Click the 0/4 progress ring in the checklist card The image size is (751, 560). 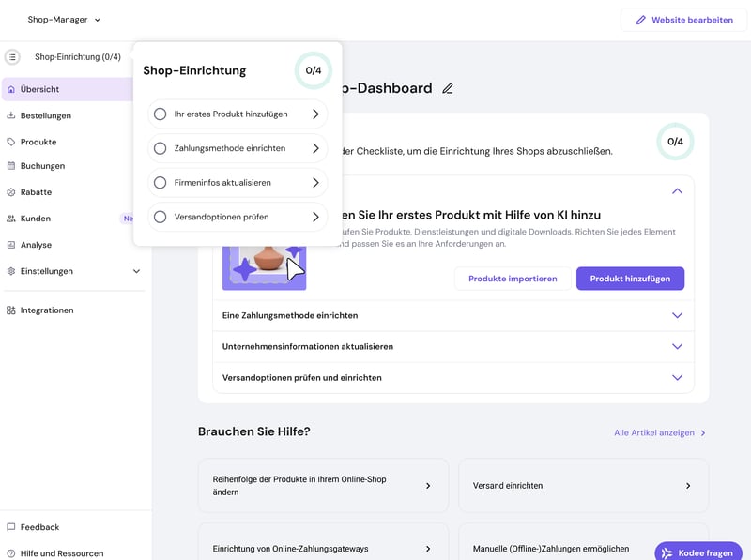(x=675, y=142)
